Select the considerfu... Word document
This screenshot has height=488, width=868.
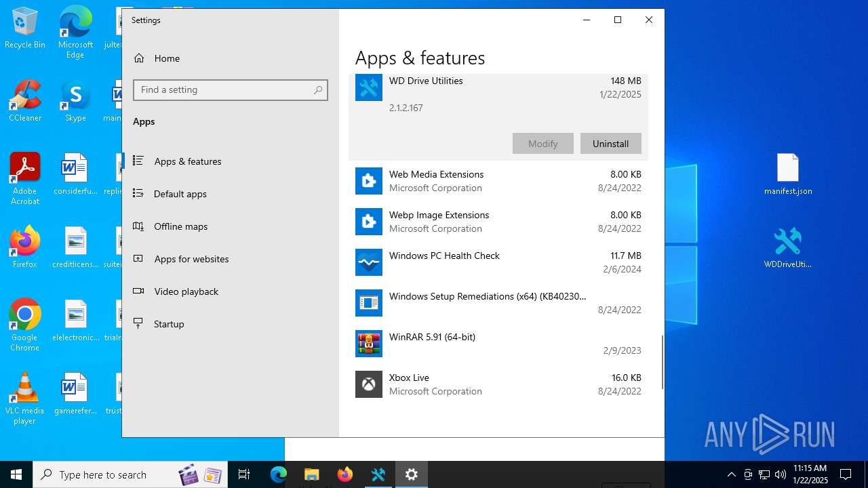75,174
